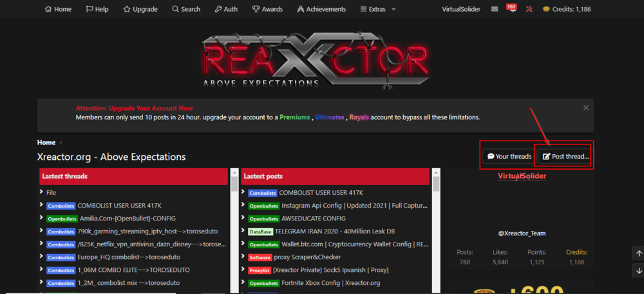Open TELEGRAM IRAN 2020 - 40Million Leak DB post
Screen dimensions: 644x294
(x=335, y=231)
